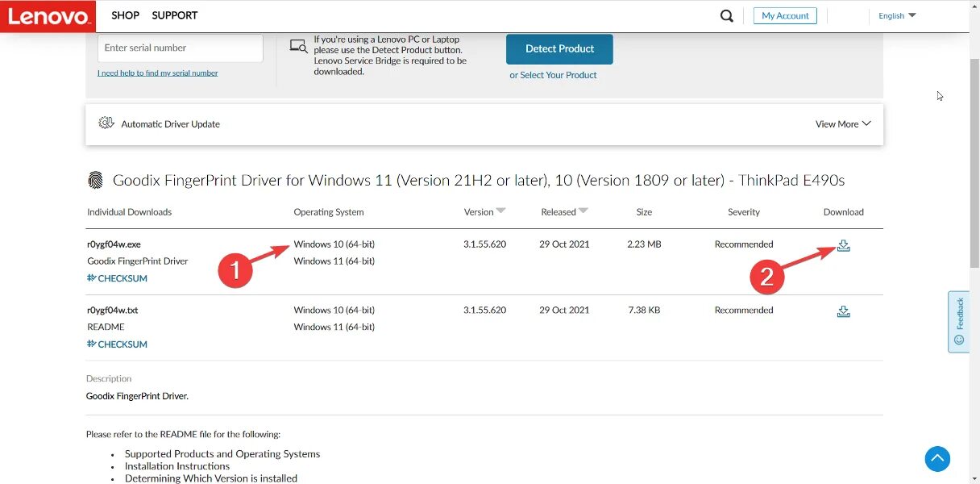Click the laptop detect icon

[299, 47]
